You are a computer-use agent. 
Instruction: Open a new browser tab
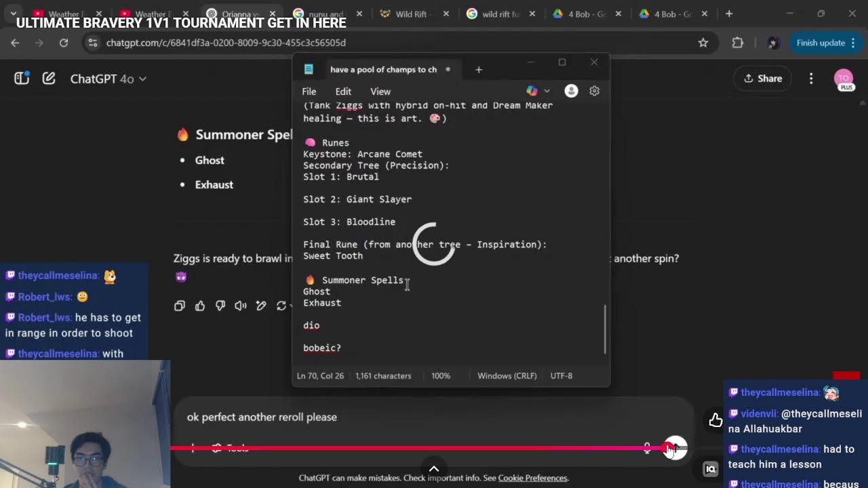pyautogui.click(x=729, y=14)
